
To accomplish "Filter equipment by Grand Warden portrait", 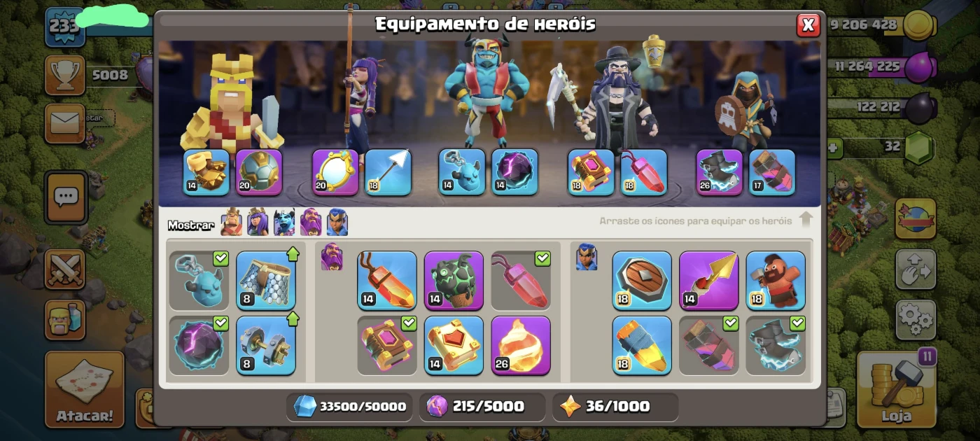I will tap(311, 223).
